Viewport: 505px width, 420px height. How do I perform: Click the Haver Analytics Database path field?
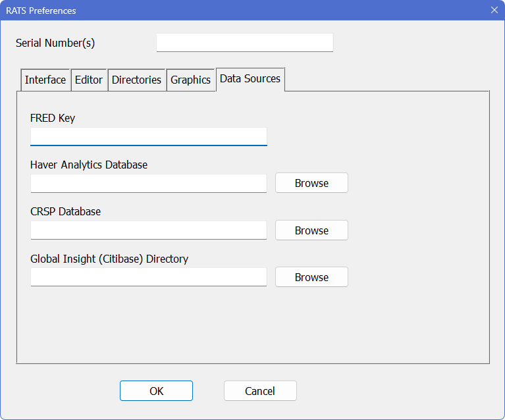[x=148, y=183]
